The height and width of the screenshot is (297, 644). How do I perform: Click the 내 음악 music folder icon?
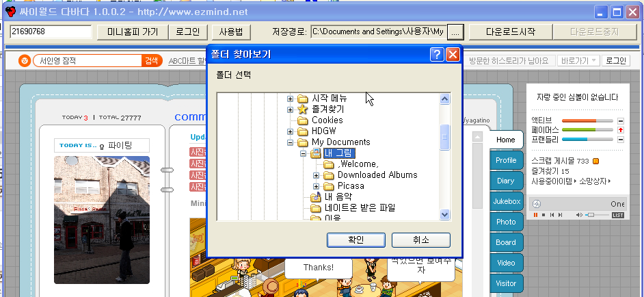[315, 196]
